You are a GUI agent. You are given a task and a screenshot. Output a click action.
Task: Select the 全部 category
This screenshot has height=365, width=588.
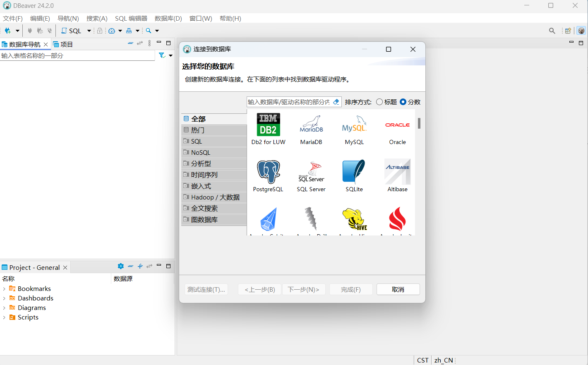pyautogui.click(x=214, y=119)
